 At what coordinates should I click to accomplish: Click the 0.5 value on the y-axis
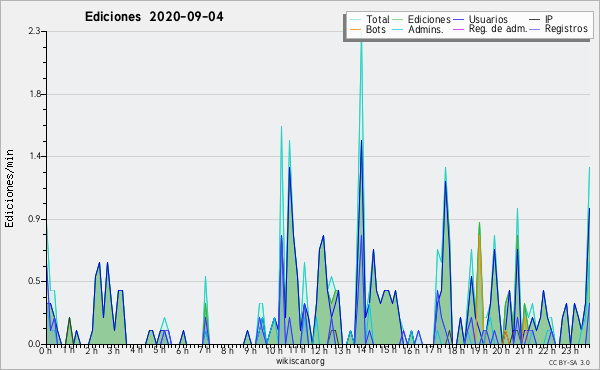point(34,281)
